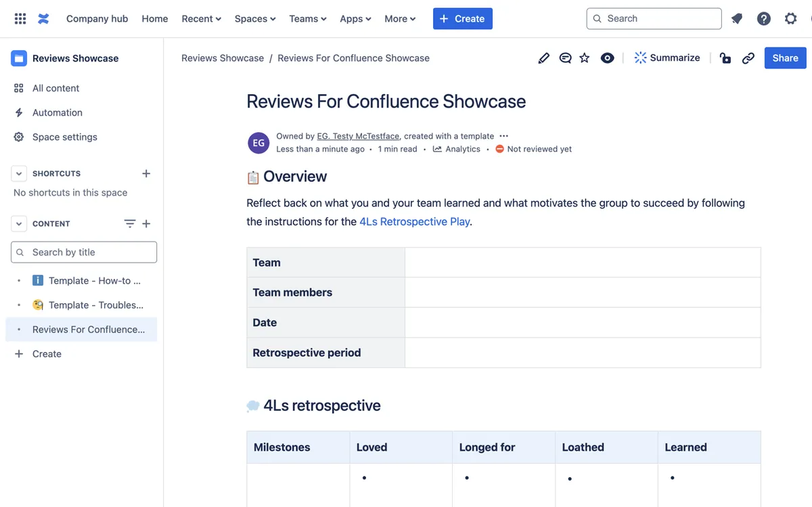The image size is (812, 507).
Task: Select Reviews For Confluence... page in tree
Action: pos(81,330)
